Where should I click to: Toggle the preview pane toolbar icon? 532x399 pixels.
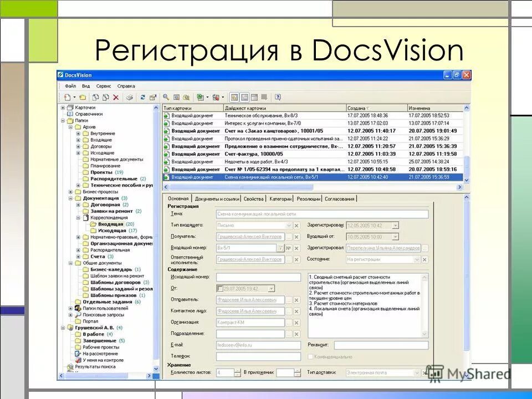pos(244,98)
